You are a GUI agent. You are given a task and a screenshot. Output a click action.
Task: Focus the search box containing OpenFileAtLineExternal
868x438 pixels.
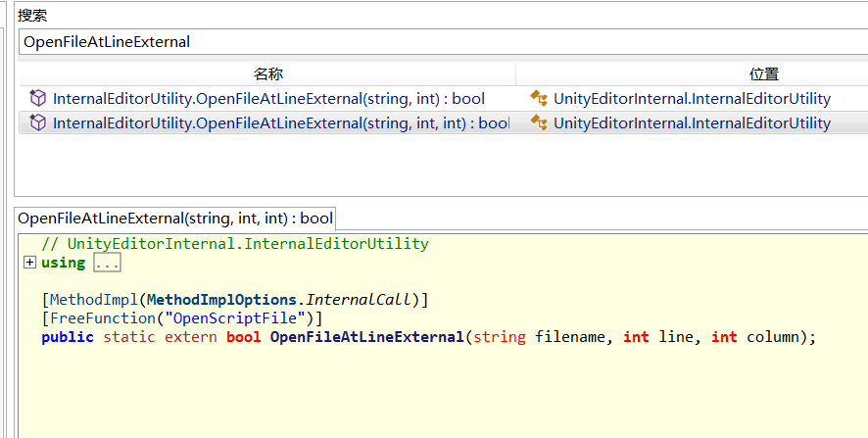[x=443, y=42]
